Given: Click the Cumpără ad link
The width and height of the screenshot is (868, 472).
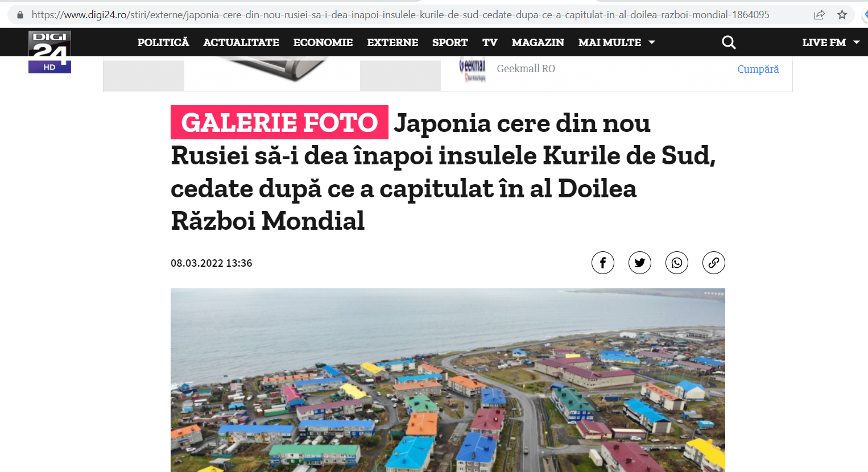Looking at the screenshot, I should [x=758, y=69].
